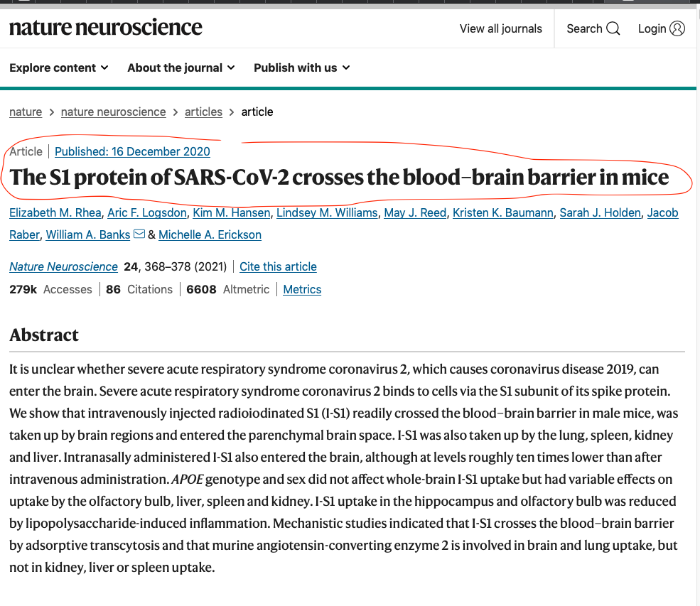Click the Nature Neuroscience journal citation link
Image resolution: width=700 pixels, height=606 pixels.
point(63,267)
